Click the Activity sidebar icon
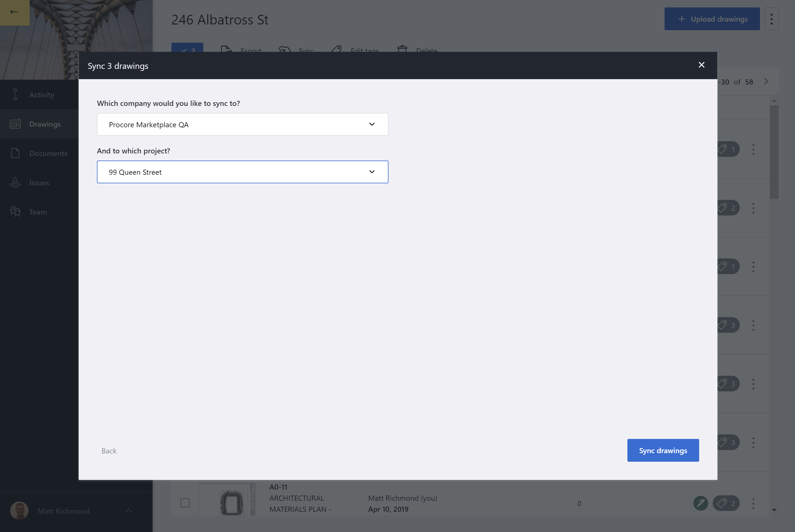 coord(15,95)
